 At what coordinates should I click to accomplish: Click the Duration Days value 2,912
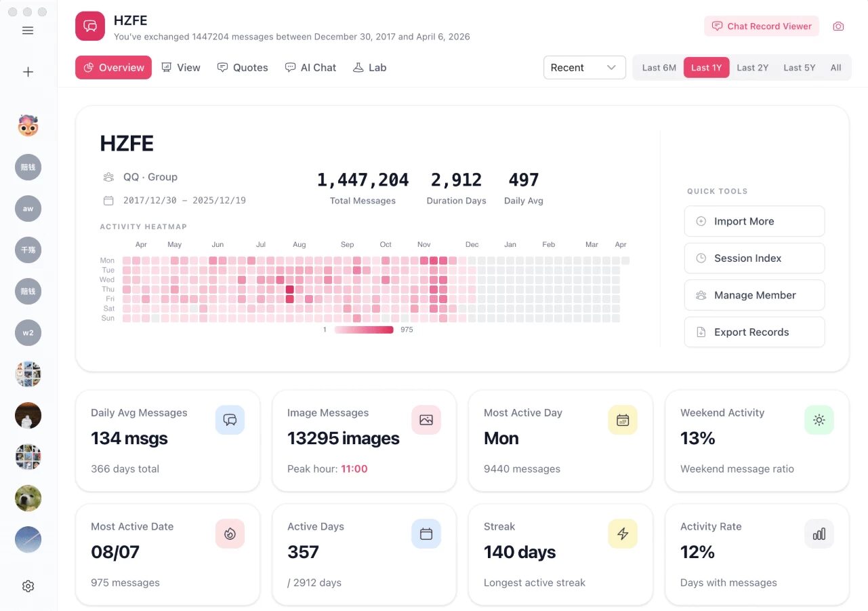(456, 180)
